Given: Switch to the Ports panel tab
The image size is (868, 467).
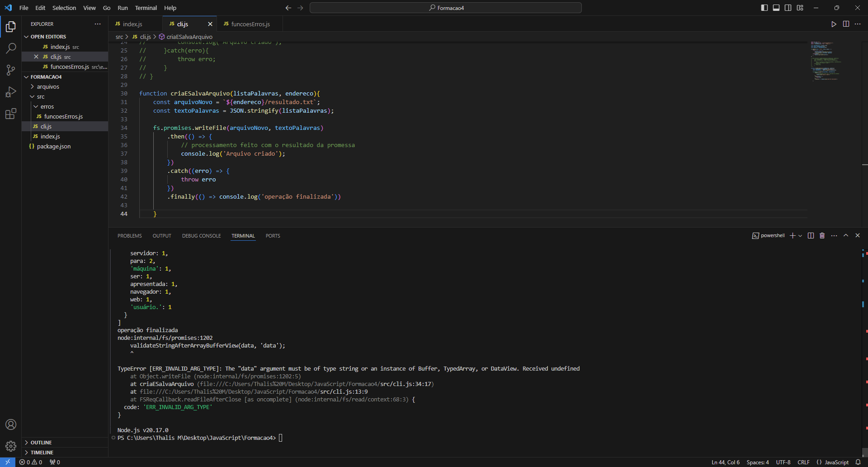Looking at the screenshot, I should pyautogui.click(x=273, y=236).
